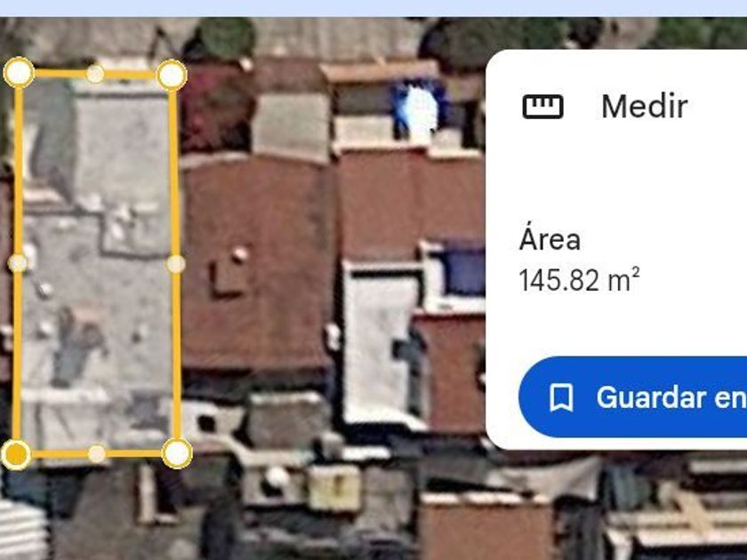
Task: Select the top-right vertex handle of the polygon
Action: click(x=172, y=75)
